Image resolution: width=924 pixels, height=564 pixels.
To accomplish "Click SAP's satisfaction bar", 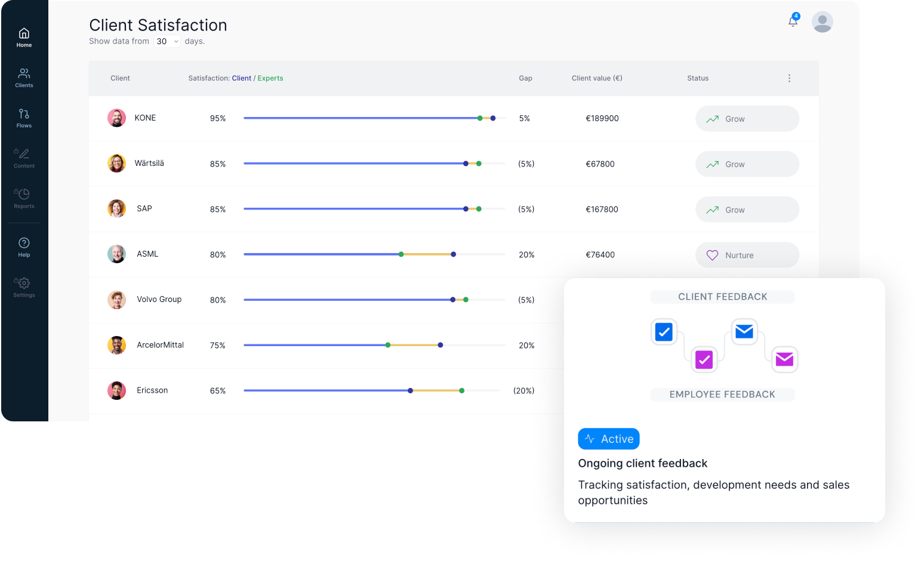I will 375,209.
